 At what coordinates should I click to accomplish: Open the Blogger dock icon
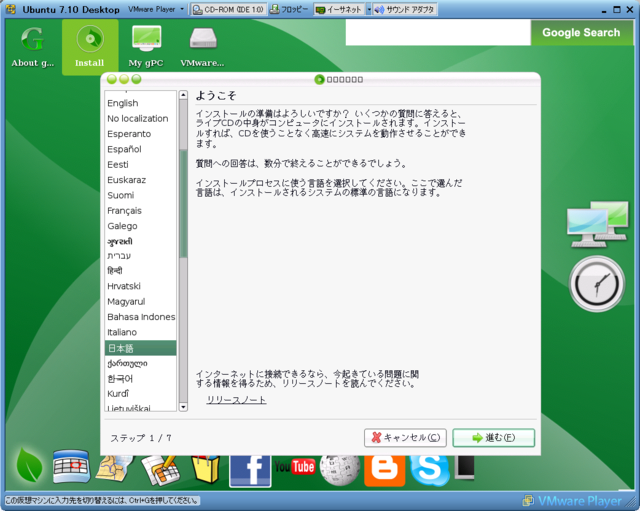(x=384, y=471)
